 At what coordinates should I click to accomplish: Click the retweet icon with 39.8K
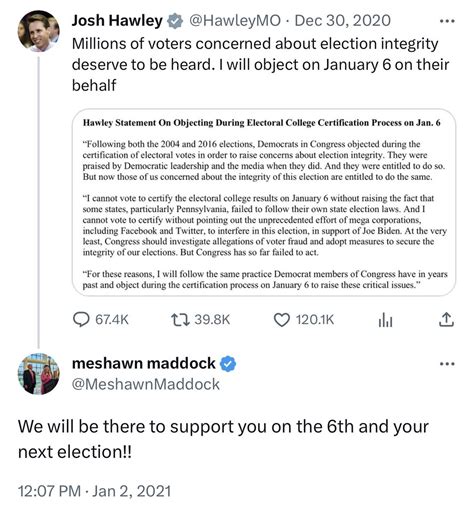click(180, 320)
